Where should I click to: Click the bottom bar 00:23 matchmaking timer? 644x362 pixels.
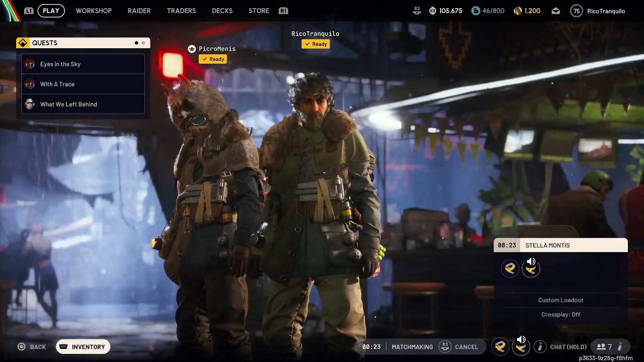click(371, 347)
